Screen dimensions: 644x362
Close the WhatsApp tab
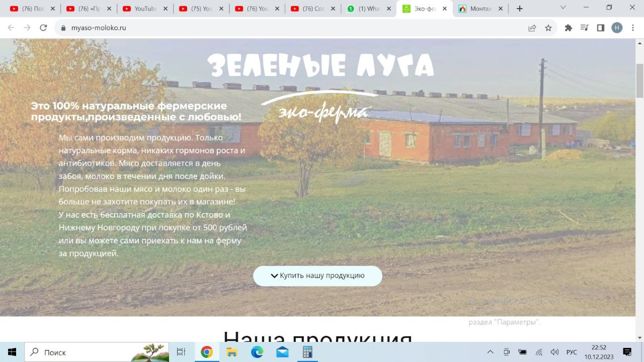(x=388, y=9)
